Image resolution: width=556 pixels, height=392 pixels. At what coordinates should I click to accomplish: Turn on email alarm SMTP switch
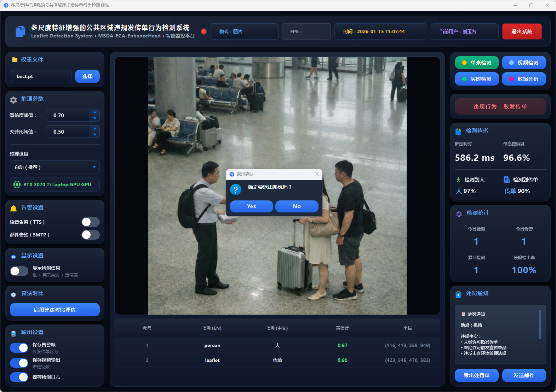pyautogui.click(x=91, y=235)
